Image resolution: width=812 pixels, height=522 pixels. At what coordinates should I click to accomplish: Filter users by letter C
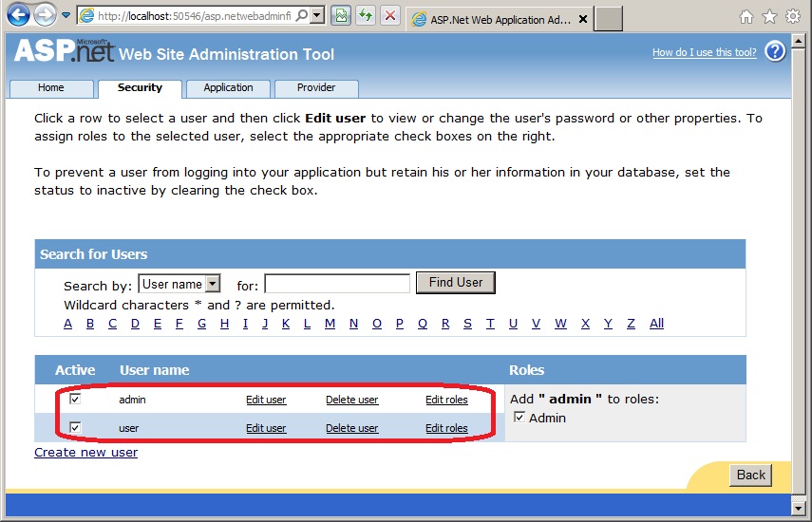pyautogui.click(x=112, y=324)
